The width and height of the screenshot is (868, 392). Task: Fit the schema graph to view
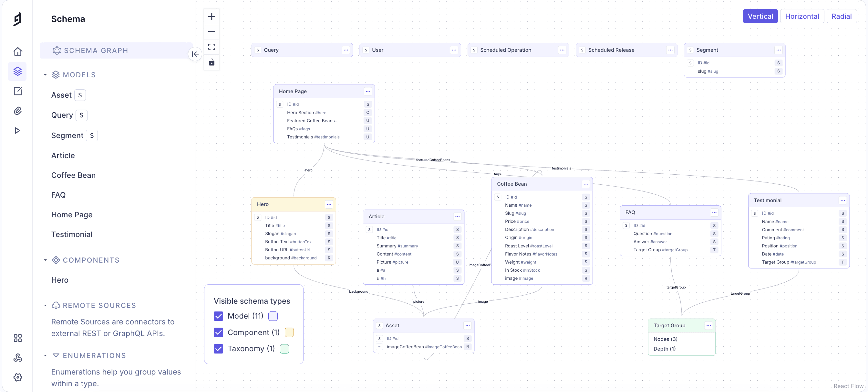click(212, 47)
